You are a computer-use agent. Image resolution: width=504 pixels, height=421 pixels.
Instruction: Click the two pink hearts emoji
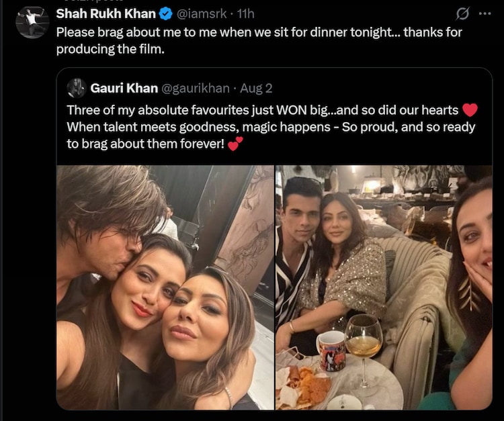pos(235,145)
